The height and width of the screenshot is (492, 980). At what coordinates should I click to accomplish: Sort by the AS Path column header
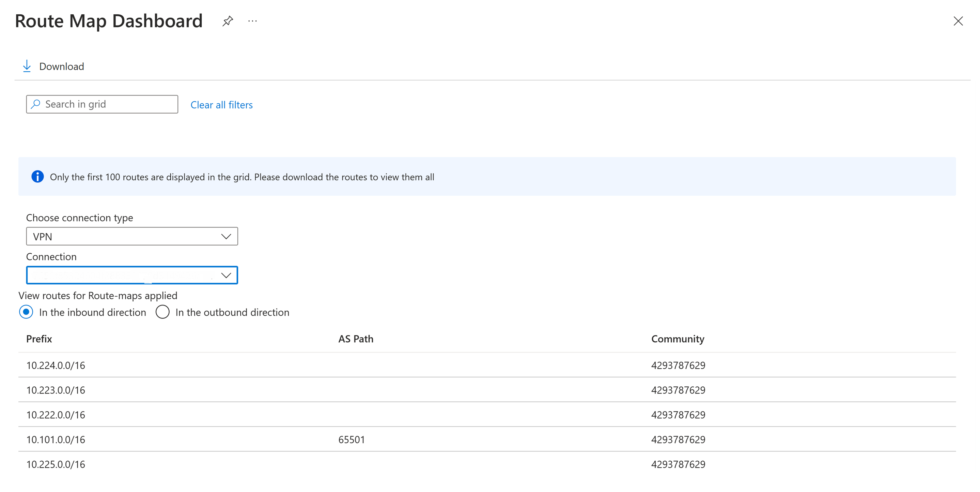(x=356, y=339)
